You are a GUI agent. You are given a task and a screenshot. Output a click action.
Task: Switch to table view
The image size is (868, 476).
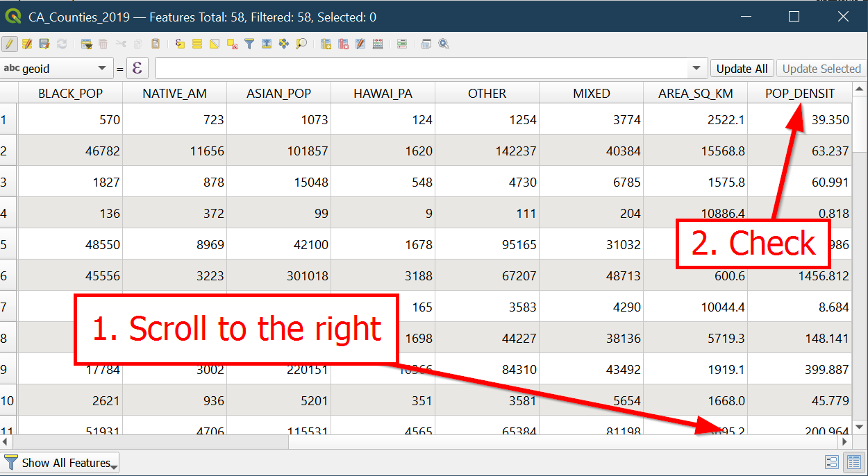(x=852, y=463)
